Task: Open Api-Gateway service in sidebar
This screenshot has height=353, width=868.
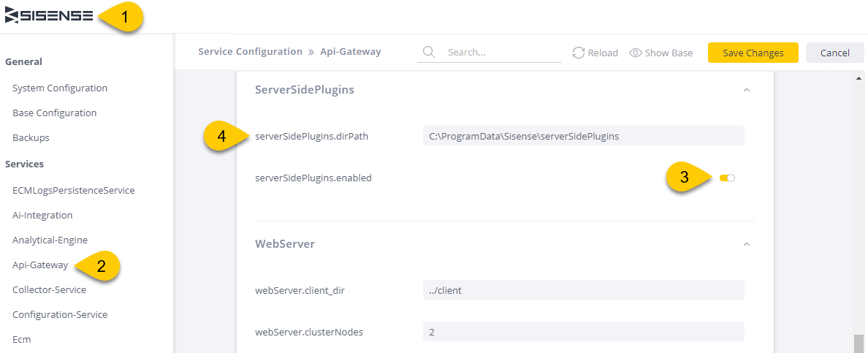Action: pos(40,265)
